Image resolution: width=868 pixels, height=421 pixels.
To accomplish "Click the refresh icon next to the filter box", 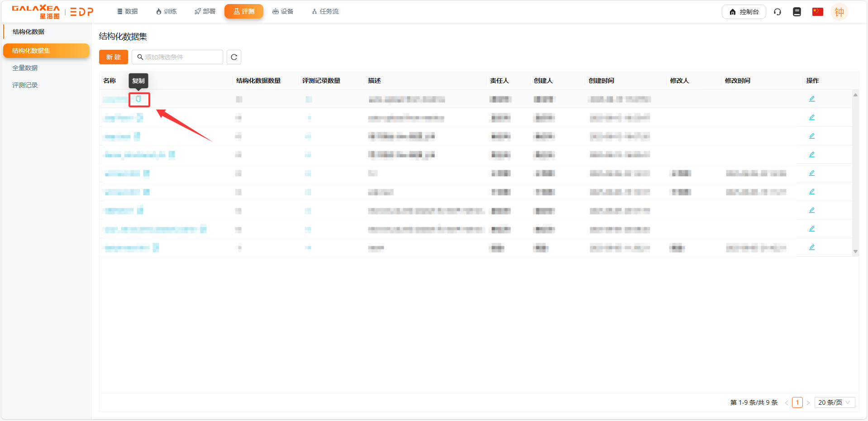I will (x=234, y=57).
